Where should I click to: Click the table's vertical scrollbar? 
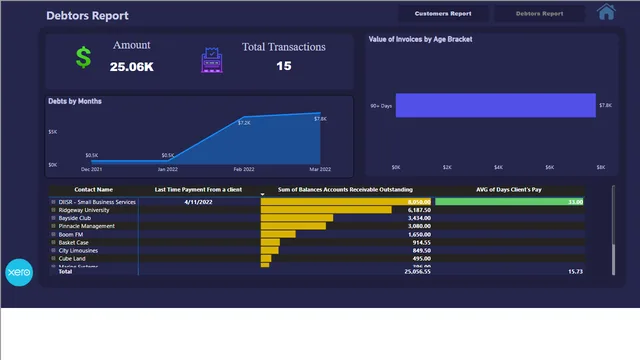coord(613,230)
